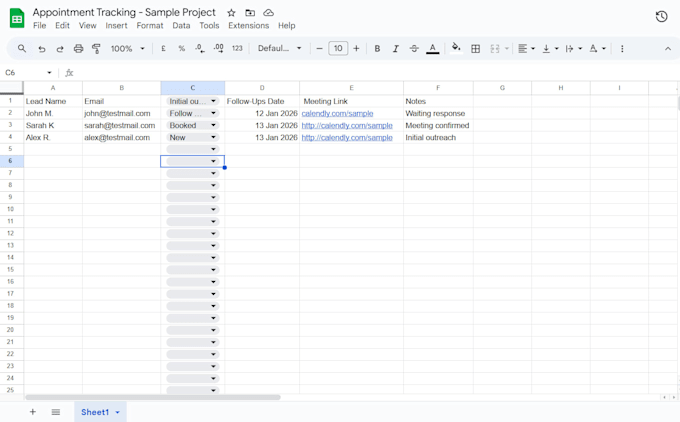Open the text colour picker

coord(432,49)
